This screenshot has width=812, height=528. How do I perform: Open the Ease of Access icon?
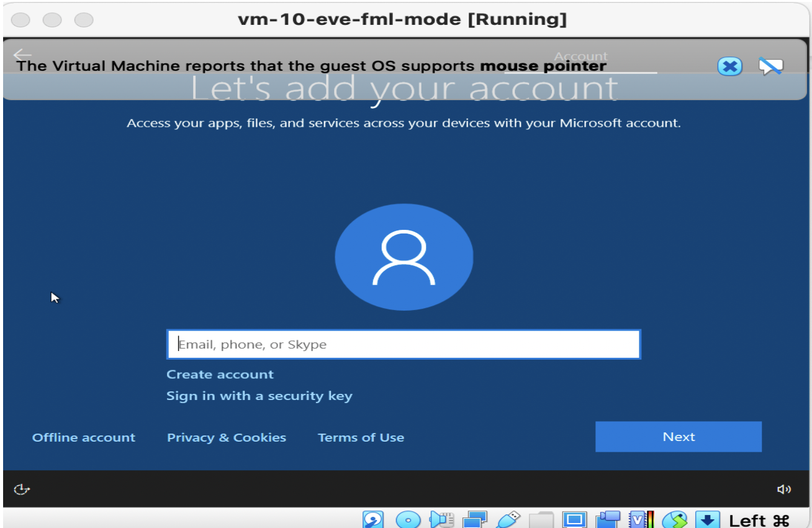click(x=22, y=489)
